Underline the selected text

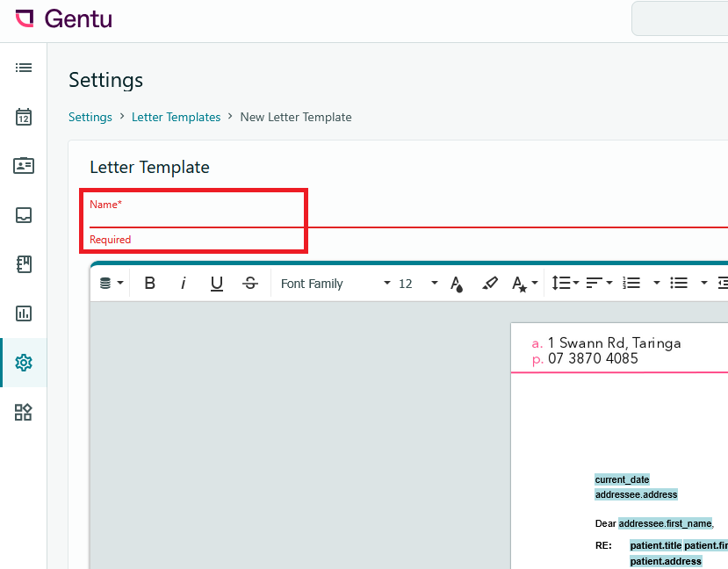pos(216,283)
